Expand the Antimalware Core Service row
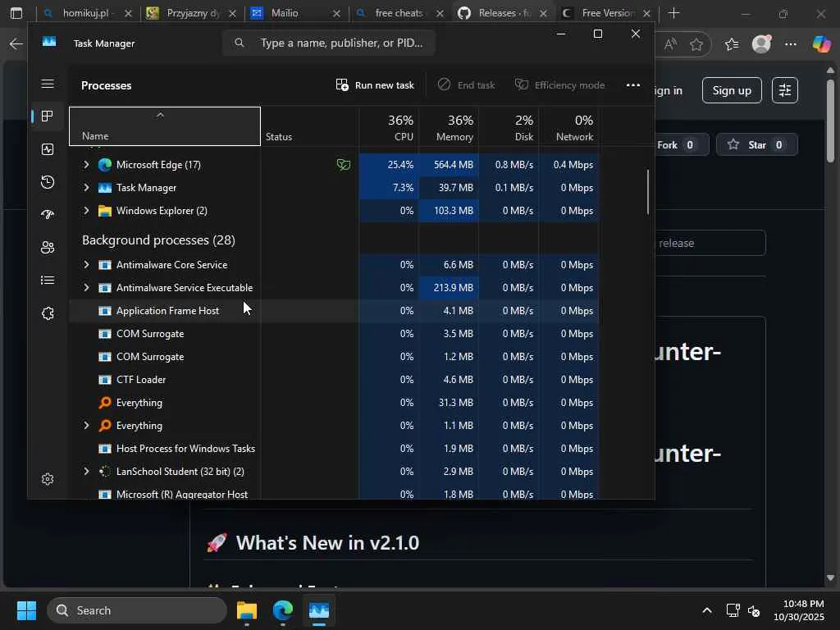The height and width of the screenshot is (630, 840). tap(86, 265)
